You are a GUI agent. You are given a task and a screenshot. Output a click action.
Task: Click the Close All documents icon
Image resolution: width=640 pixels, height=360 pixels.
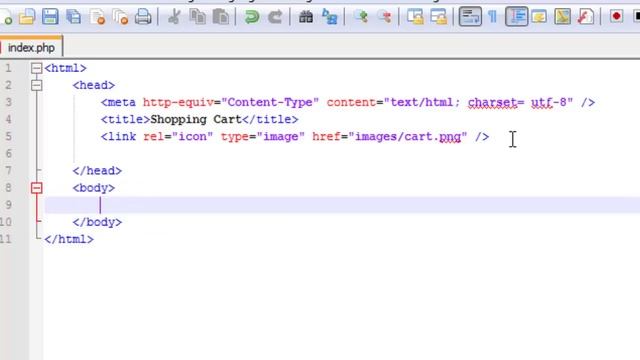pyautogui.click(x=121, y=17)
